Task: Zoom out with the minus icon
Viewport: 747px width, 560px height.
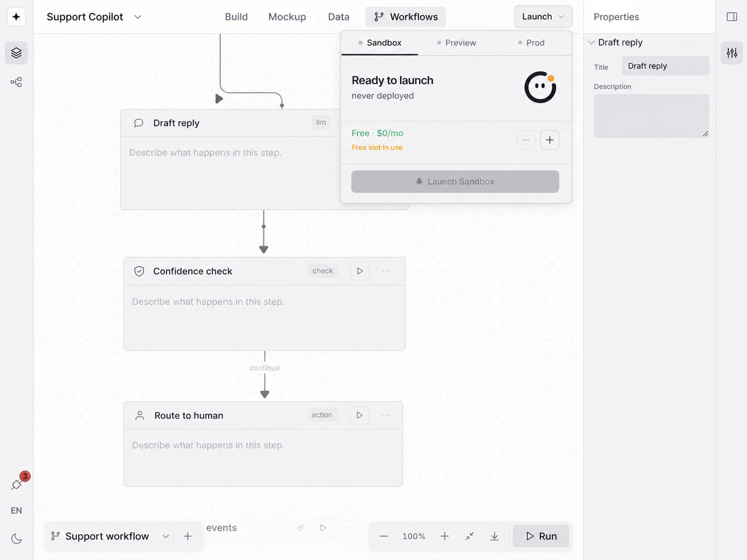Action: point(384,536)
